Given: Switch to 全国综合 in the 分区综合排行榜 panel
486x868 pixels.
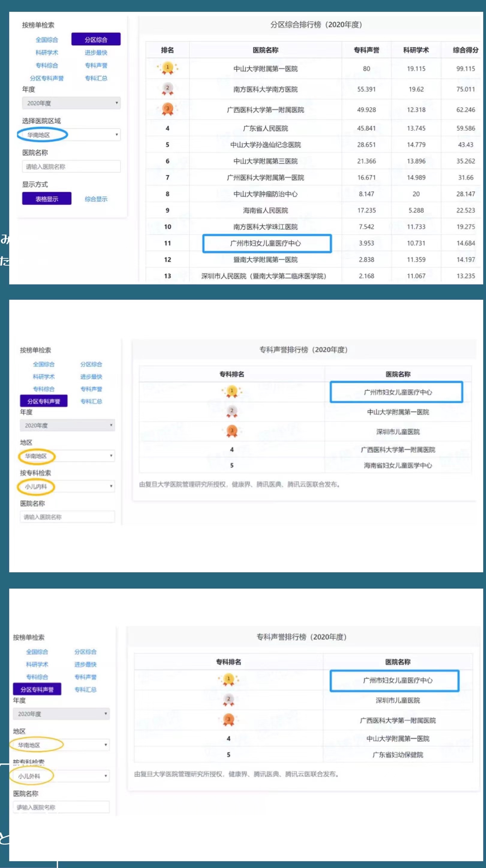Looking at the screenshot, I should coord(47,40).
